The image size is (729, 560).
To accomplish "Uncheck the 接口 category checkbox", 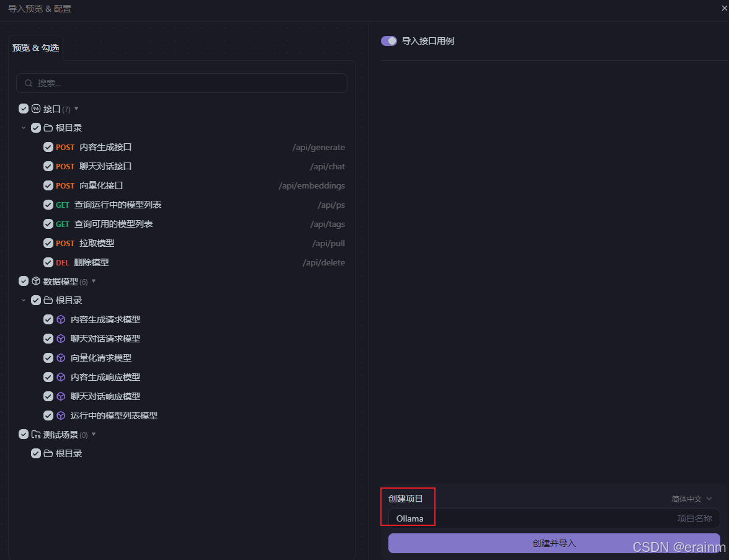I will pos(23,109).
